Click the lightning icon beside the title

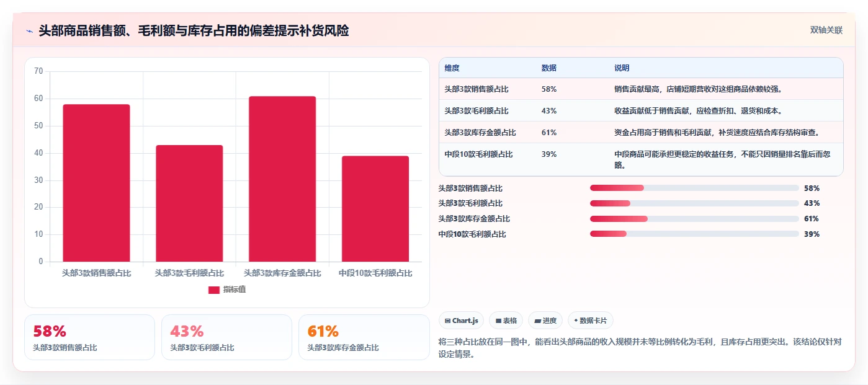30,31
